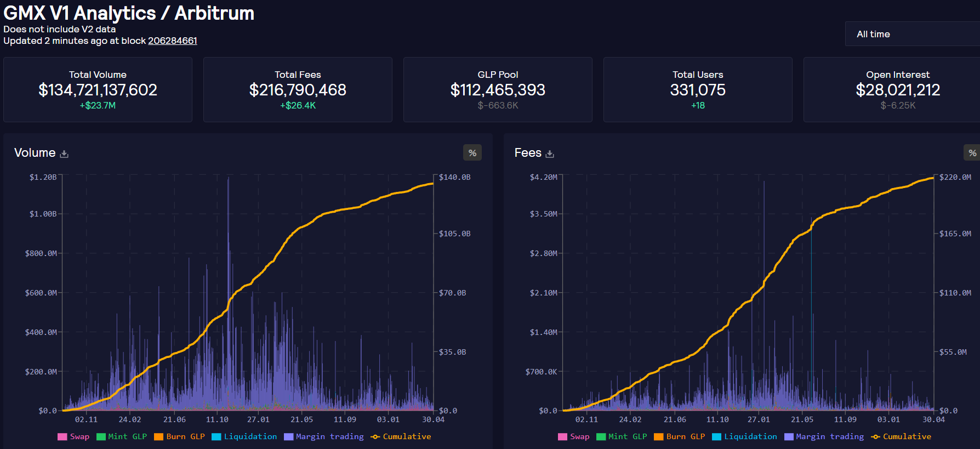Click the Open Interest value $28,021,212

898,90
